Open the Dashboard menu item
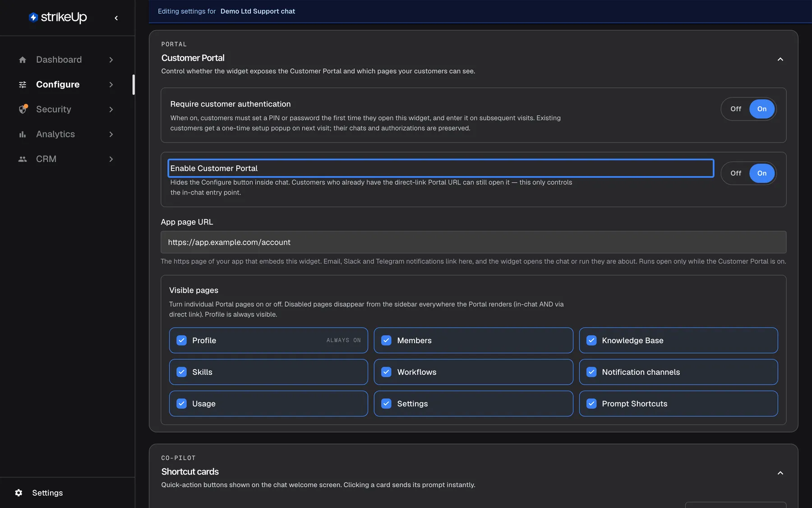Screen dimensions: 812x508 click(x=67, y=60)
